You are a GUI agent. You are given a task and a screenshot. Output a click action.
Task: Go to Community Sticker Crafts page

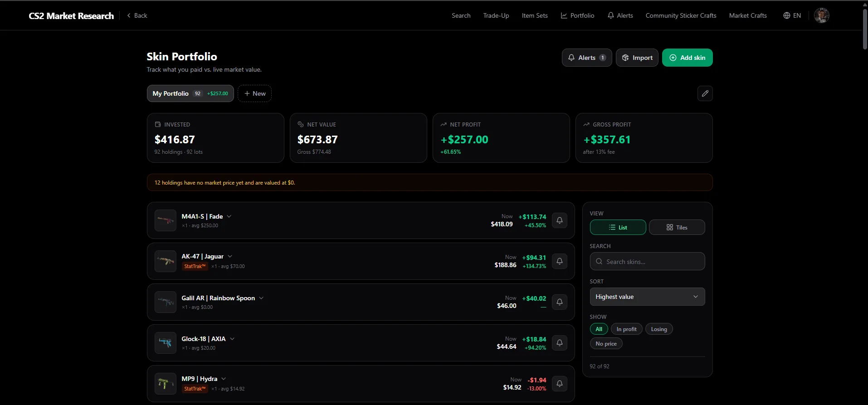(681, 15)
